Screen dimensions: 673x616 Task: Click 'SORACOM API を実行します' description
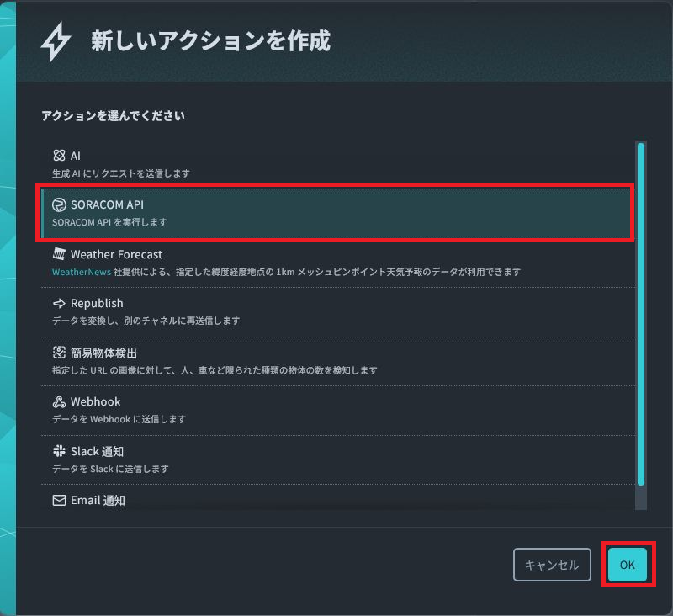109,222
